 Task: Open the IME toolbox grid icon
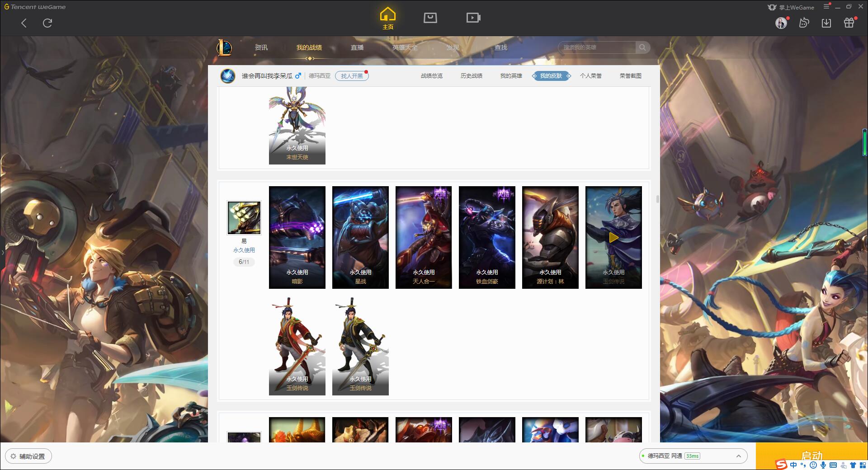pyautogui.click(x=863, y=465)
